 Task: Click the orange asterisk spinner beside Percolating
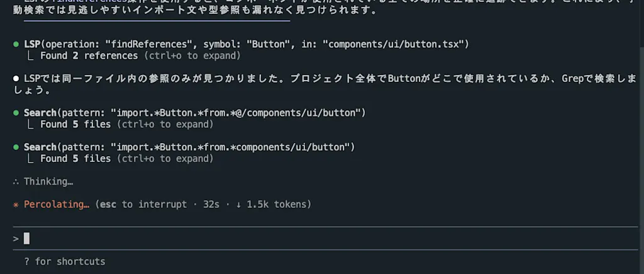16,205
